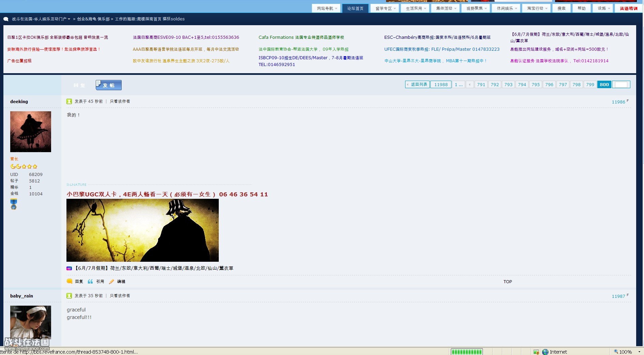Select the 论坛首页 tab
Image resolution: width=644 pixels, height=355 pixels.
click(355, 9)
